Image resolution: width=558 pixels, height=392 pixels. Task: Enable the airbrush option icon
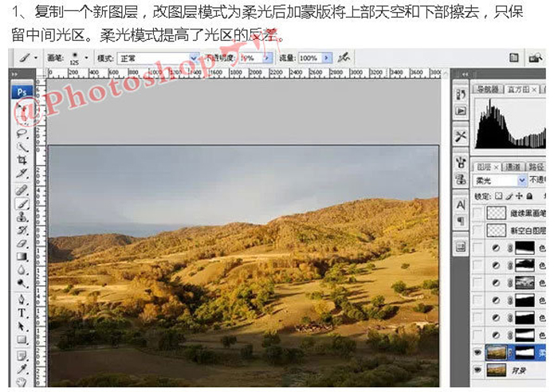[344, 58]
